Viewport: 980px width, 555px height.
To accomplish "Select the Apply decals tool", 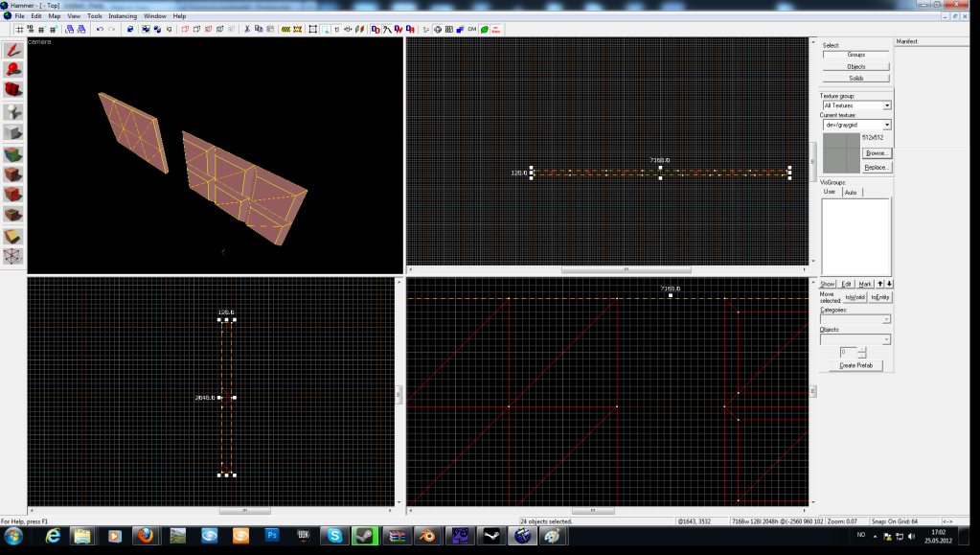I will (13, 195).
